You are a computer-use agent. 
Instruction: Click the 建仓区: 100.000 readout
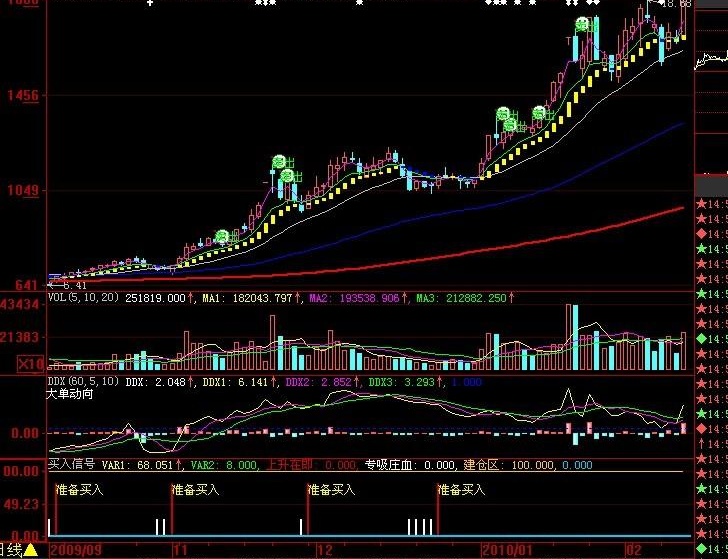(508, 465)
